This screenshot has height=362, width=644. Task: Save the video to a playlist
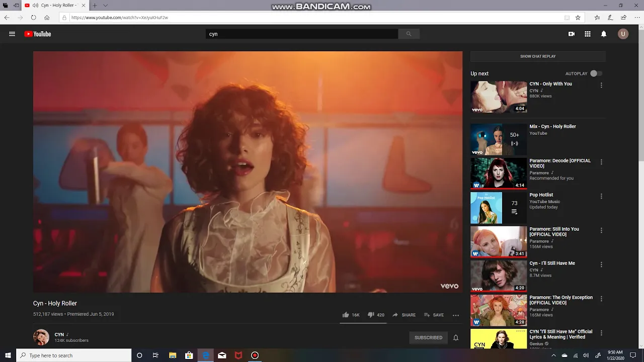coord(434,315)
